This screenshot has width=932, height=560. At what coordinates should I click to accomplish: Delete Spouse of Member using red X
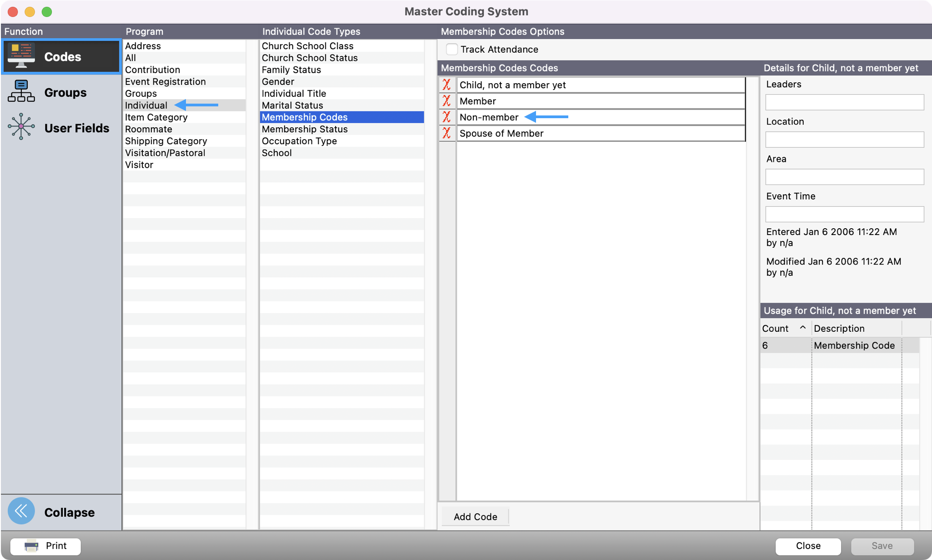click(x=447, y=133)
